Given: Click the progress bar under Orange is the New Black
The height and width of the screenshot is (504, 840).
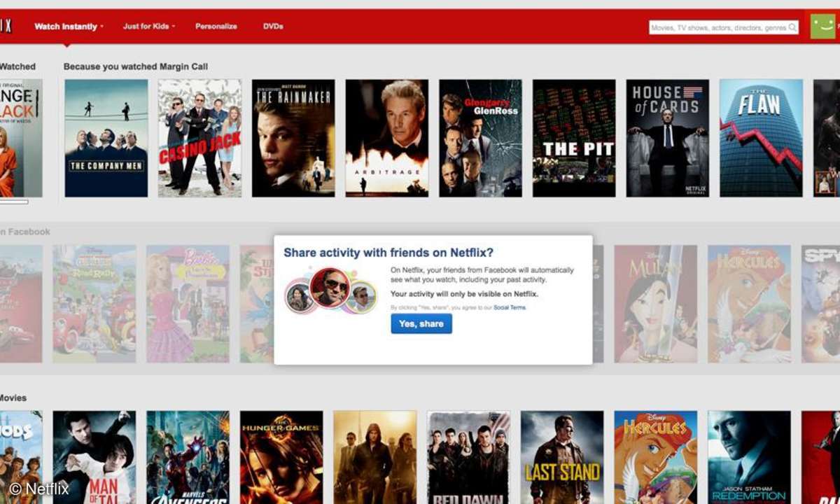Looking at the screenshot, I should pyautogui.click(x=14, y=202).
